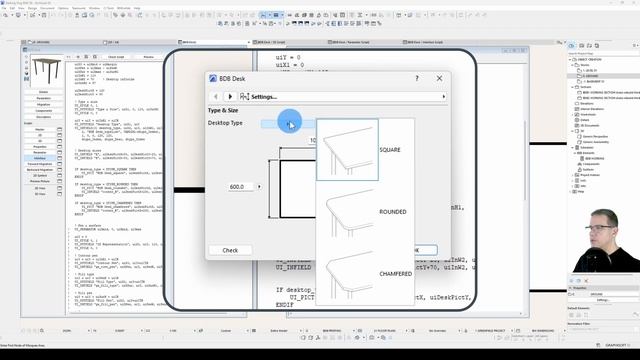The height and width of the screenshot is (360, 640).
Task: Open the Options menu
Action: [63, 8]
